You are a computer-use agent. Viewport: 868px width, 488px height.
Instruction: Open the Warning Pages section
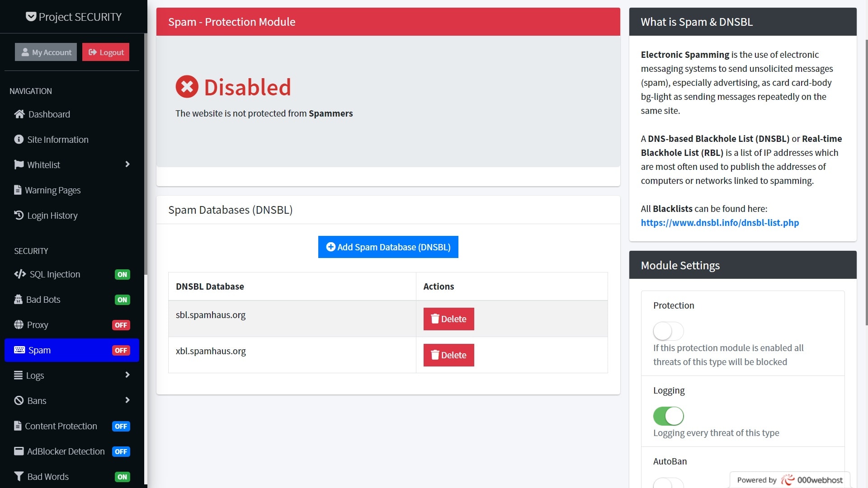click(x=53, y=190)
